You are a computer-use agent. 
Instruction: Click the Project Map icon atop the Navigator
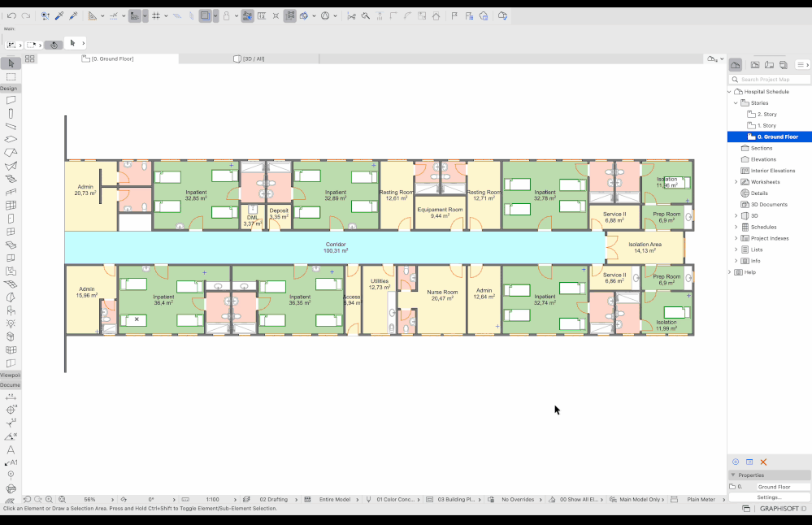[x=735, y=63]
